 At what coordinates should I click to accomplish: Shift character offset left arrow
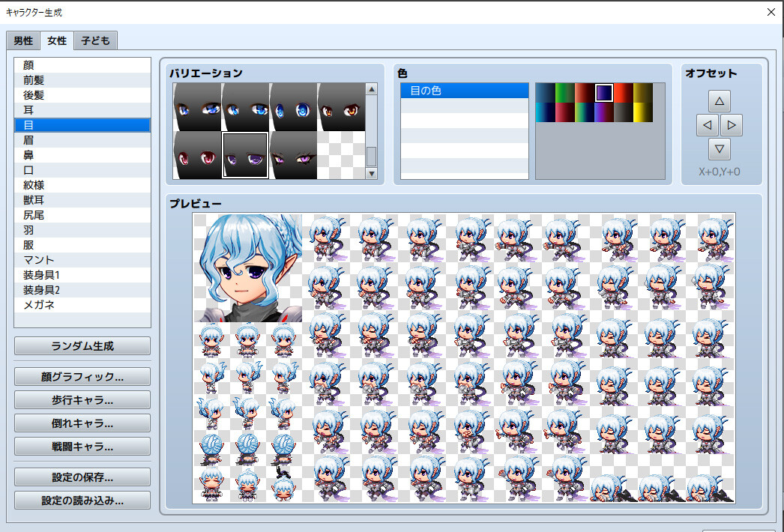tap(707, 123)
